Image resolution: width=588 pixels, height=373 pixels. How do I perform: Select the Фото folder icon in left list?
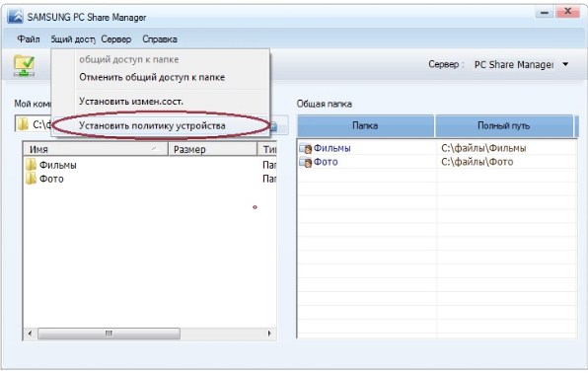[x=31, y=179]
